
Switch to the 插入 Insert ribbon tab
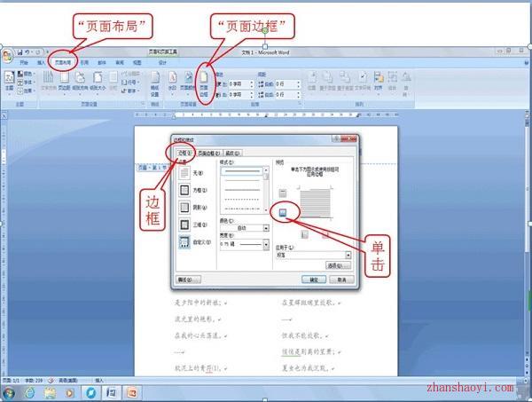click(41, 62)
